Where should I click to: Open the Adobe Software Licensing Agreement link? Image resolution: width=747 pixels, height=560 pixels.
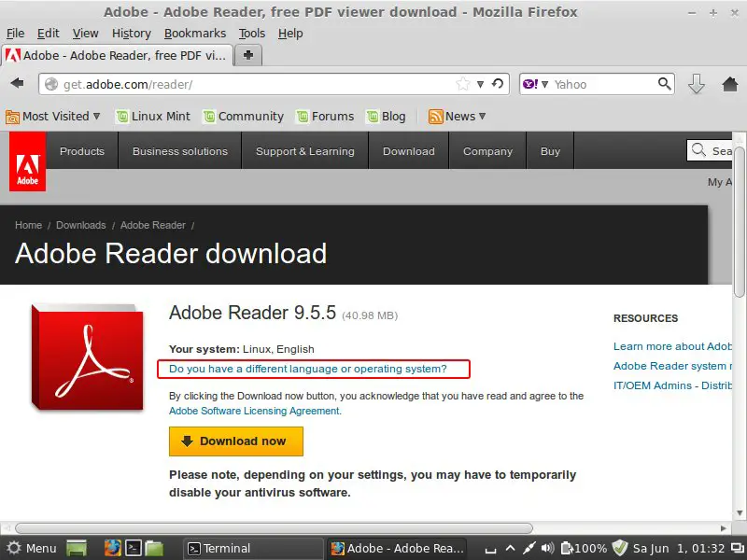[255, 411]
